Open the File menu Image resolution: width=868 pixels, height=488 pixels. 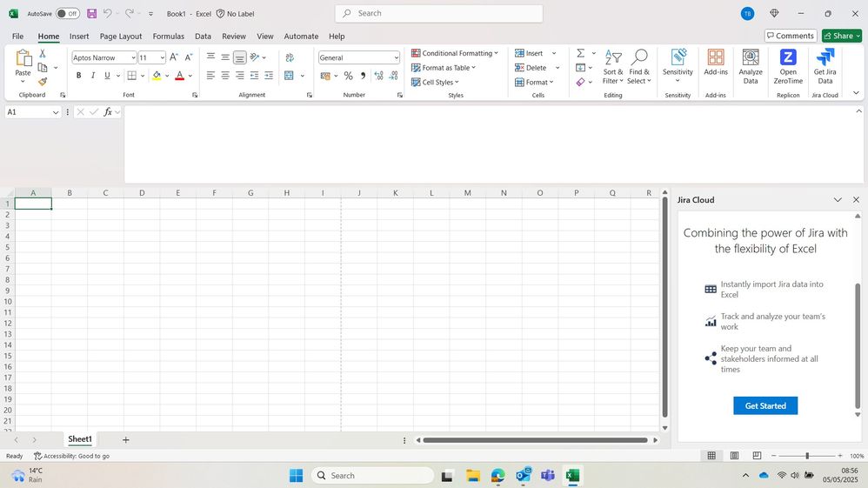click(x=17, y=36)
